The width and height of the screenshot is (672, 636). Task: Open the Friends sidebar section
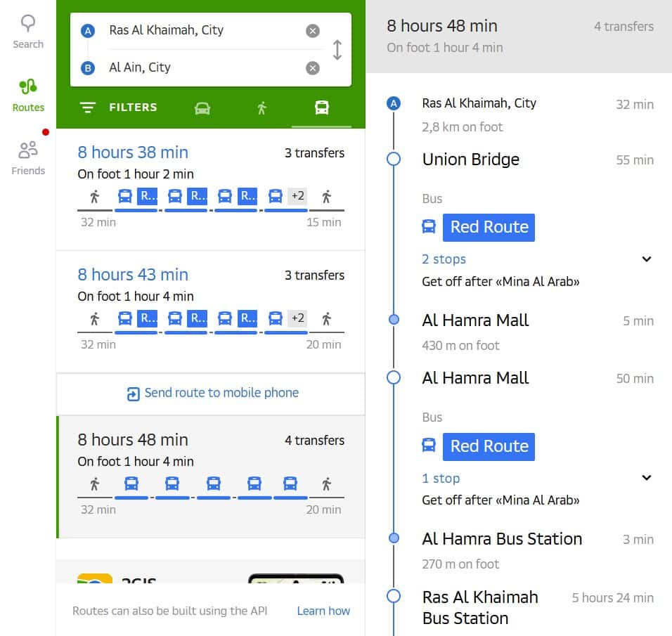[x=28, y=158]
